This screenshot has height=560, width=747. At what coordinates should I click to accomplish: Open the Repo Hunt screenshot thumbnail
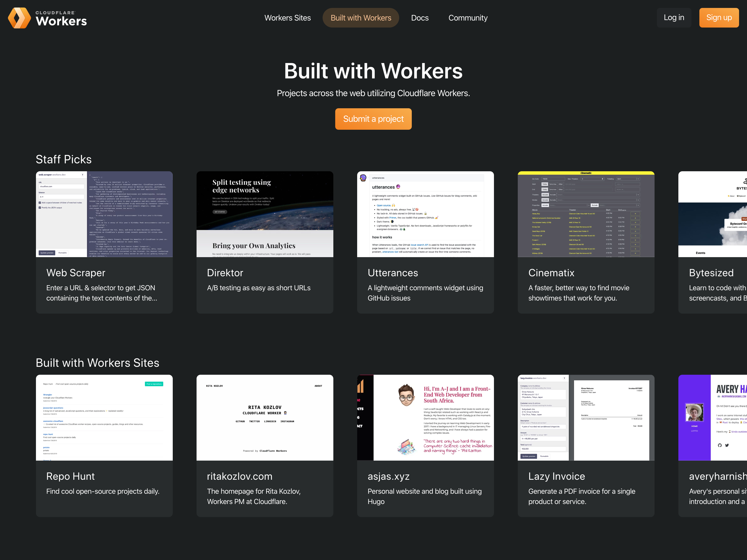(x=104, y=418)
